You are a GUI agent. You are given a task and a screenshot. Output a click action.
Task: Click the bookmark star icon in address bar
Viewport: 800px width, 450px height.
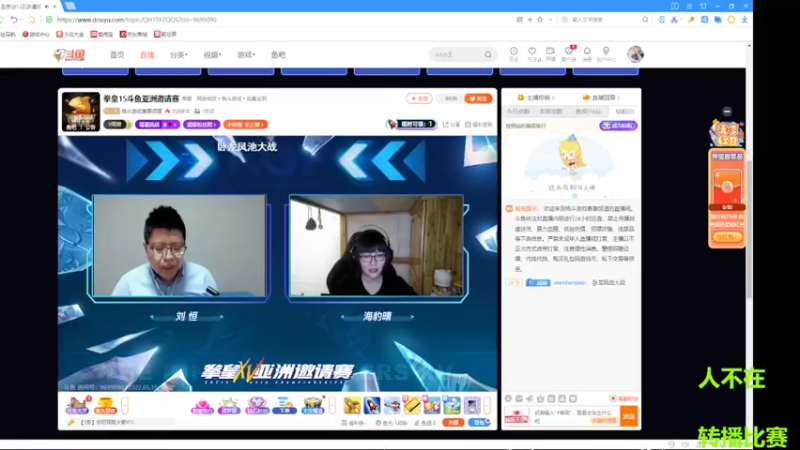point(540,19)
